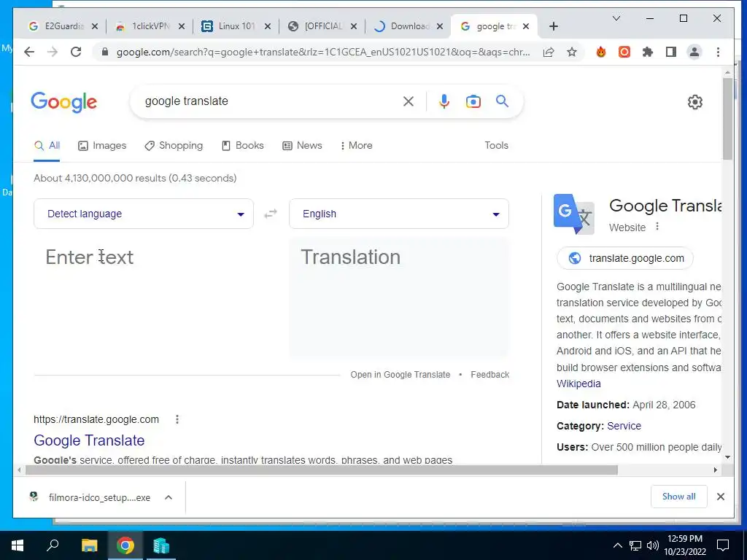Screen dimensions: 747x560
Task: Select the News search filter
Action: [x=303, y=146]
